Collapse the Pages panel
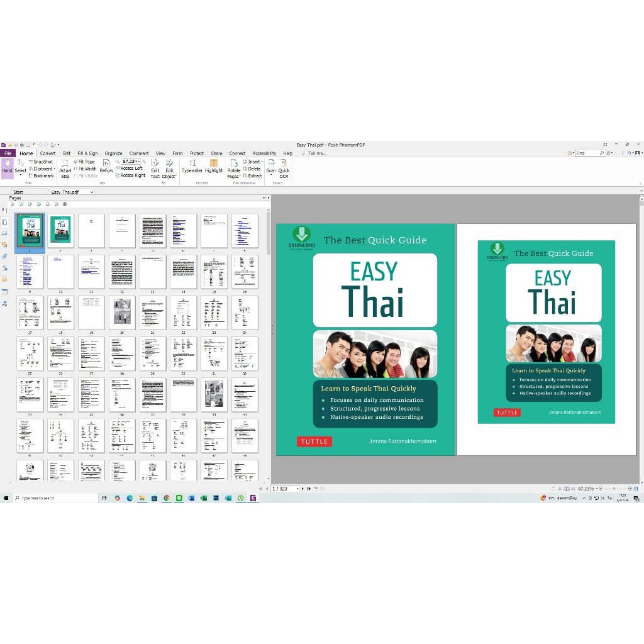The width and height of the screenshot is (644, 644). click(x=269, y=198)
